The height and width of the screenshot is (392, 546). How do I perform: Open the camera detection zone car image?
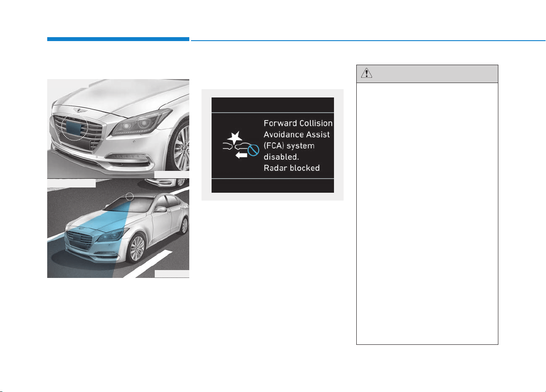(x=118, y=228)
